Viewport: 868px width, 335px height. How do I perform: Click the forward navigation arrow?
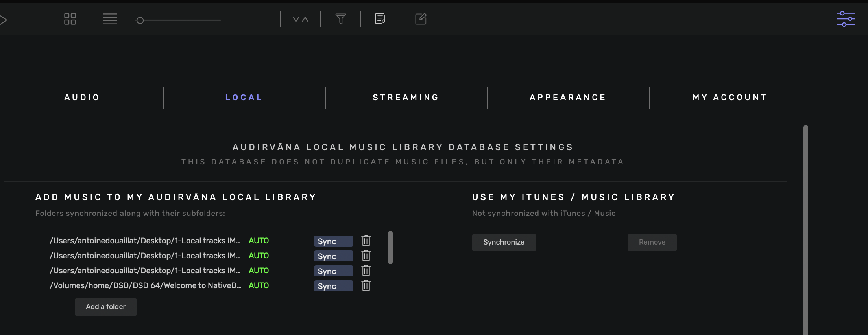pyautogui.click(x=4, y=20)
